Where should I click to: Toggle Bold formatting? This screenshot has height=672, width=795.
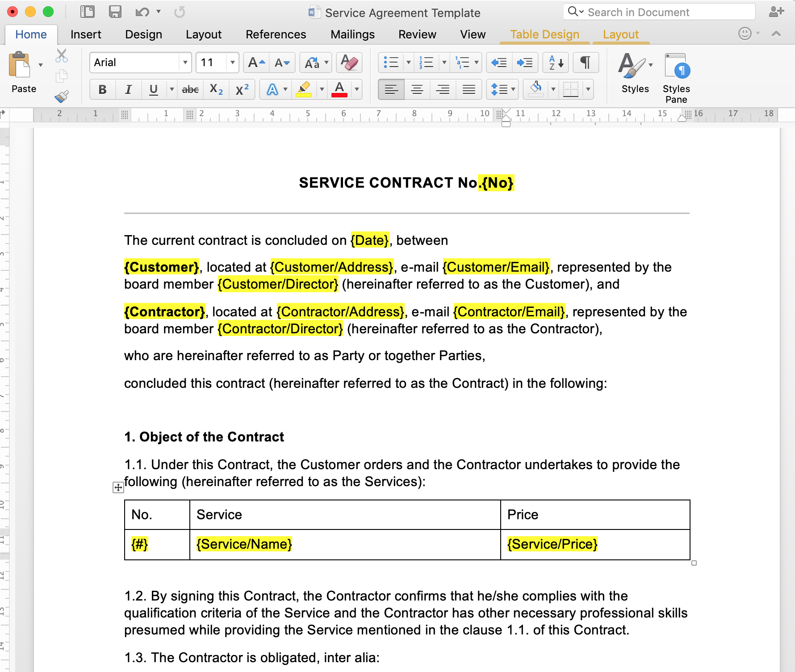click(x=102, y=90)
